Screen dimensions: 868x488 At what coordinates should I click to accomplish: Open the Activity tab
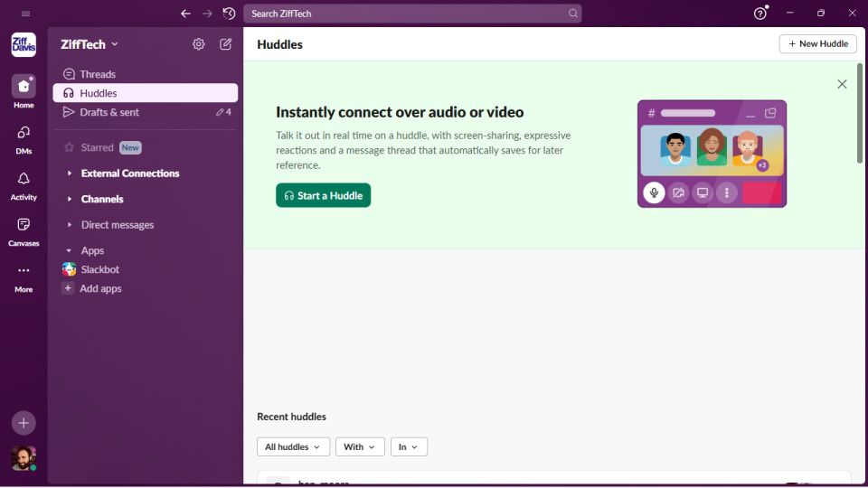[x=24, y=185]
